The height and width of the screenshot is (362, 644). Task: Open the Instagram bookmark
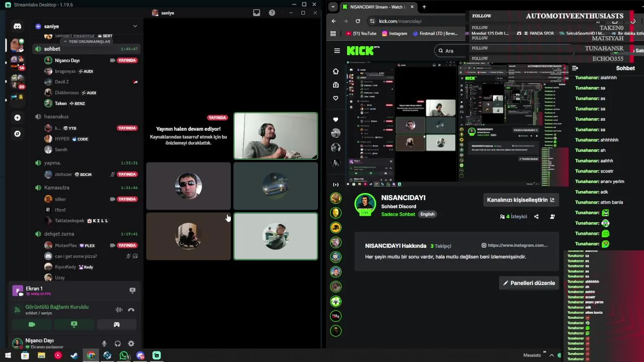[x=394, y=34]
